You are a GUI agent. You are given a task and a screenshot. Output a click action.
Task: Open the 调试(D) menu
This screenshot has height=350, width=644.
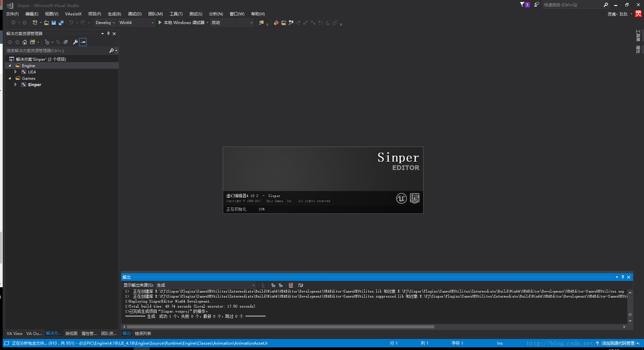(135, 14)
